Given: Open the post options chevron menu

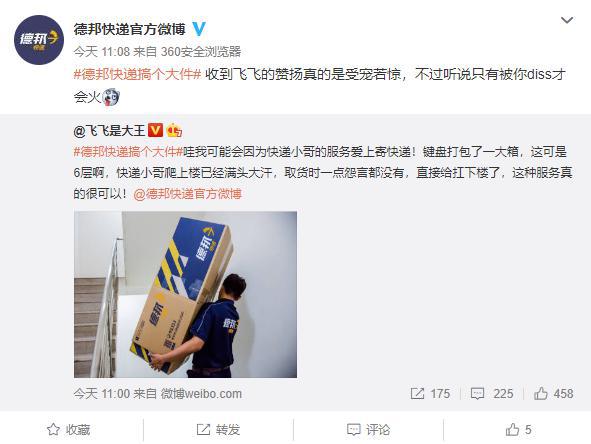Looking at the screenshot, I should (567, 20).
